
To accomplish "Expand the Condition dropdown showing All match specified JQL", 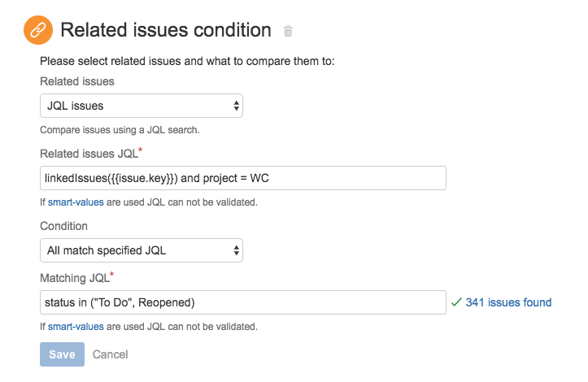I will (x=142, y=250).
